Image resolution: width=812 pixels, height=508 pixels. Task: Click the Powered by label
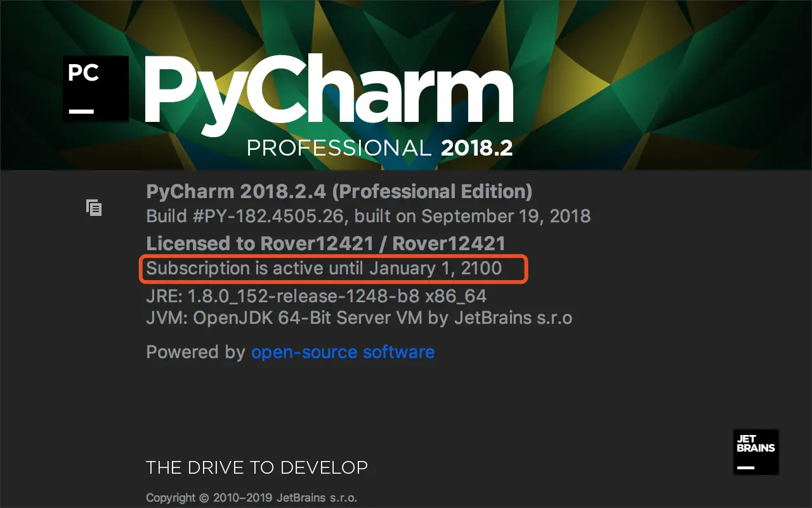[195, 352]
